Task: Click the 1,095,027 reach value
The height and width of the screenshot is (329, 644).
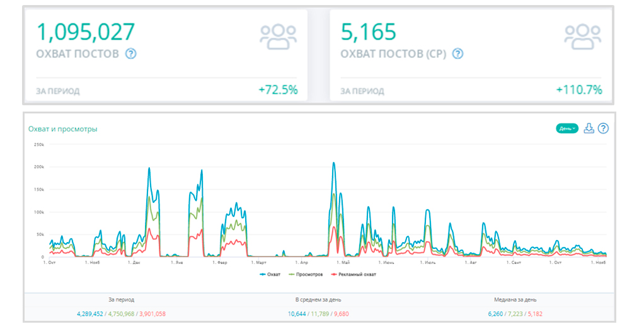Action: click(86, 32)
